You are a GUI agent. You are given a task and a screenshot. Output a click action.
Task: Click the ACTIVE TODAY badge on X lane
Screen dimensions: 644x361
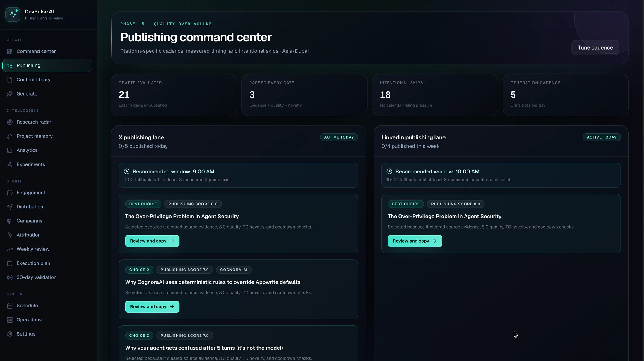click(x=339, y=137)
